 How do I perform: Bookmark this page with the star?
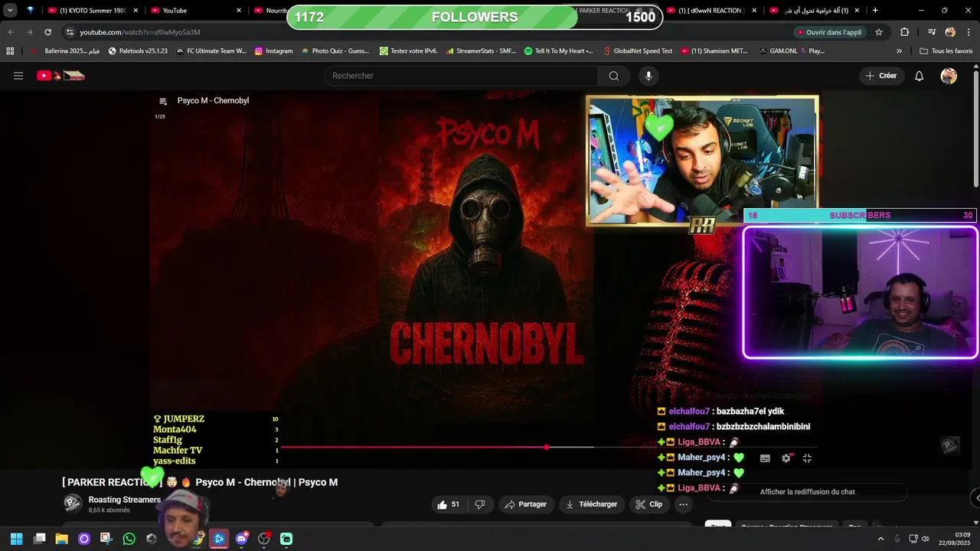point(879,32)
